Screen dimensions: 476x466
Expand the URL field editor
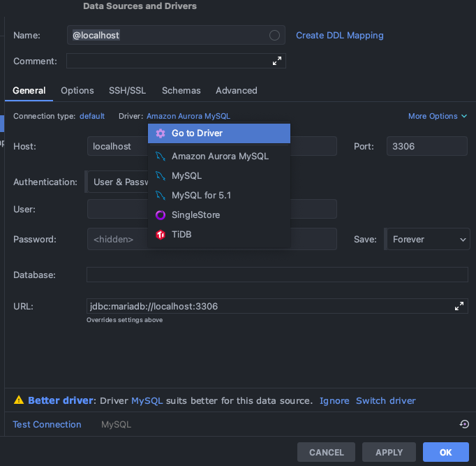coord(459,306)
